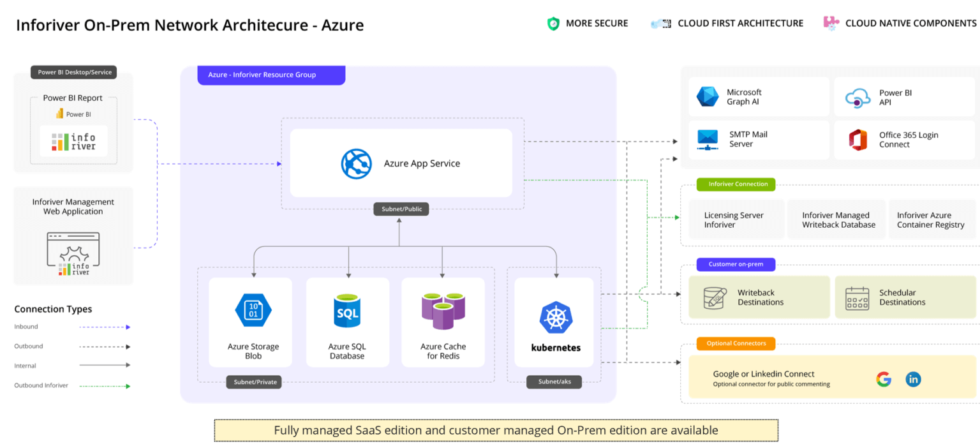The image size is (980, 446).
Task: Click the Schedular Destinations calendar icon
Action: (x=857, y=298)
